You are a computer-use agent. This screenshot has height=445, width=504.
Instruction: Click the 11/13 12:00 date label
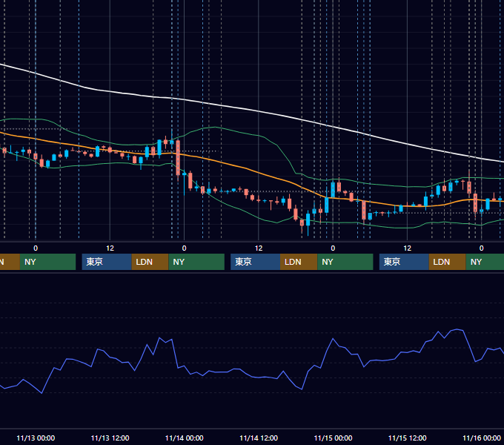[x=110, y=438]
